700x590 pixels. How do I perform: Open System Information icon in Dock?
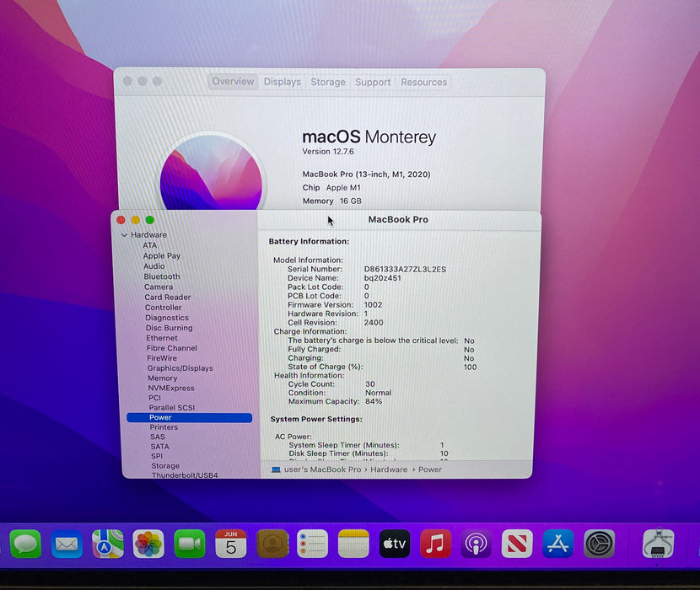tap(658, 543)
